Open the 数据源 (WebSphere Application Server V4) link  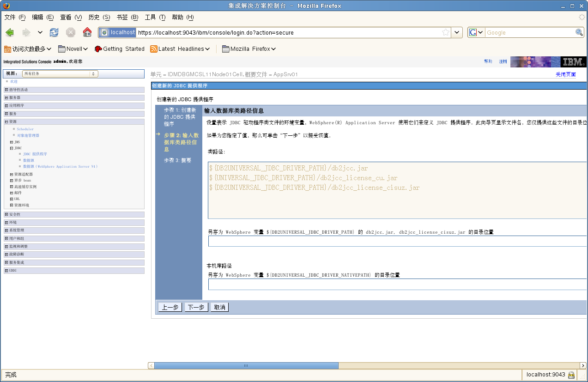61,166
